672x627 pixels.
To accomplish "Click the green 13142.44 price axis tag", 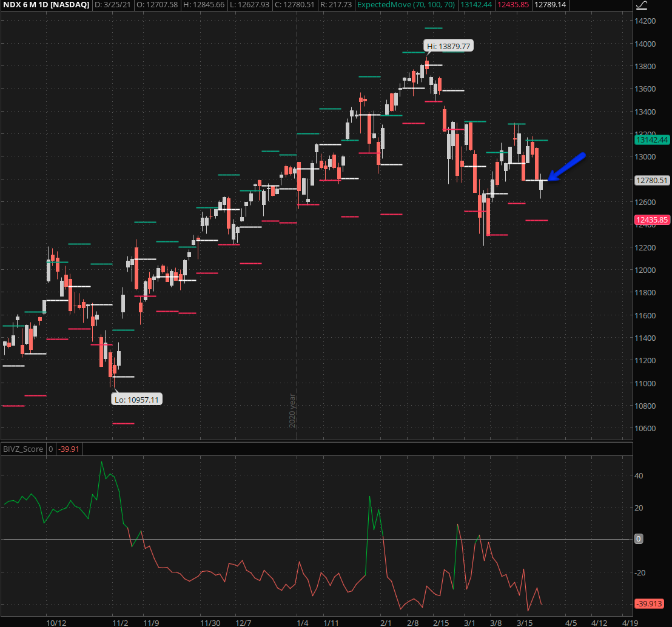I will pos(651,140).
